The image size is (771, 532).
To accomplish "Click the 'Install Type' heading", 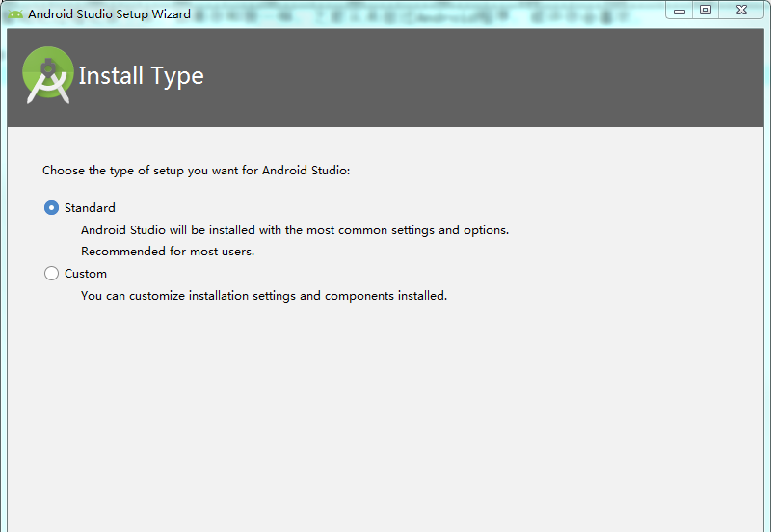I will (141, 76).
